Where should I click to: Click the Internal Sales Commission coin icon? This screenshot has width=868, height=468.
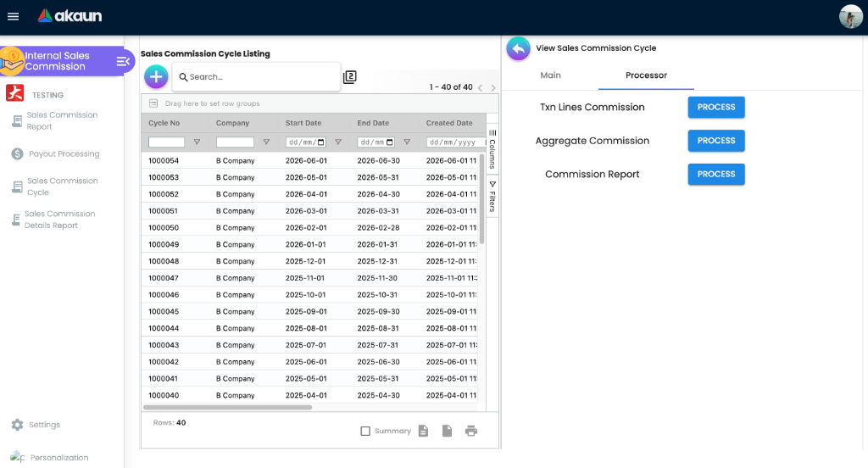coord(12,61)
